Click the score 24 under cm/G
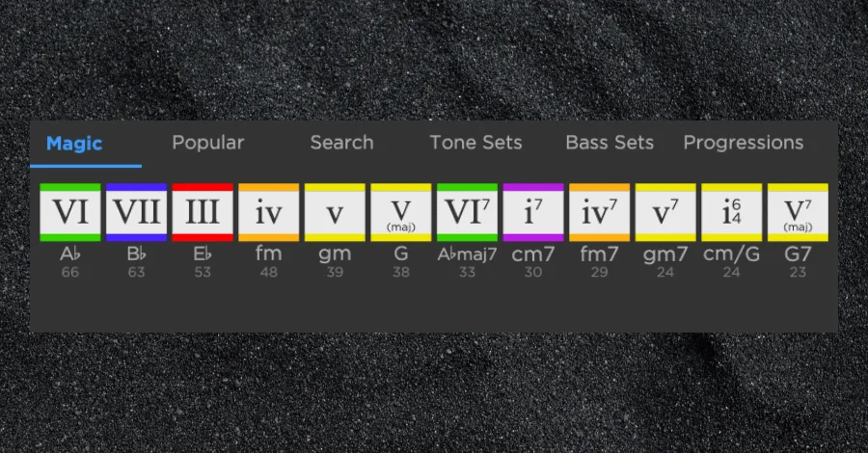The height and width of the screenshot is (453, 868). 732,272
